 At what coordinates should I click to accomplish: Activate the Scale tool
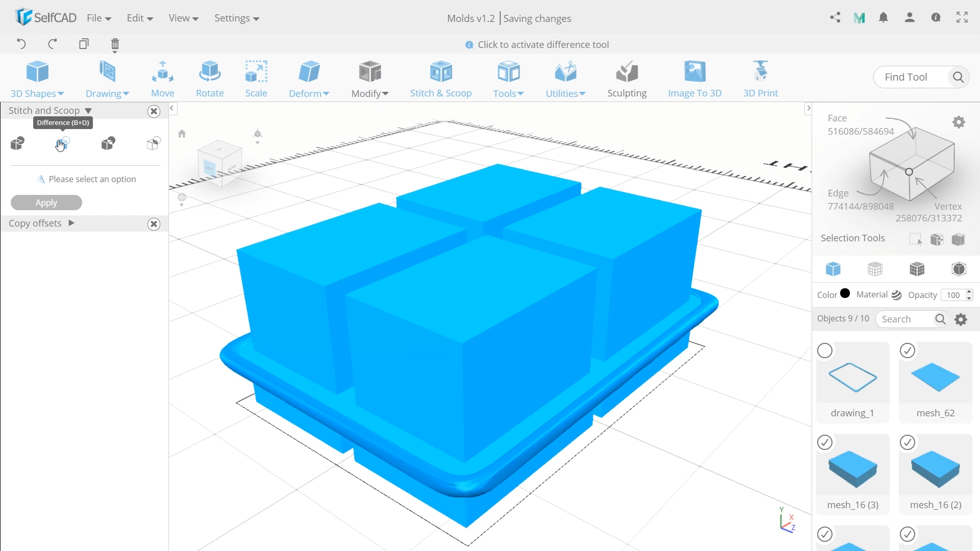point(256,79)
